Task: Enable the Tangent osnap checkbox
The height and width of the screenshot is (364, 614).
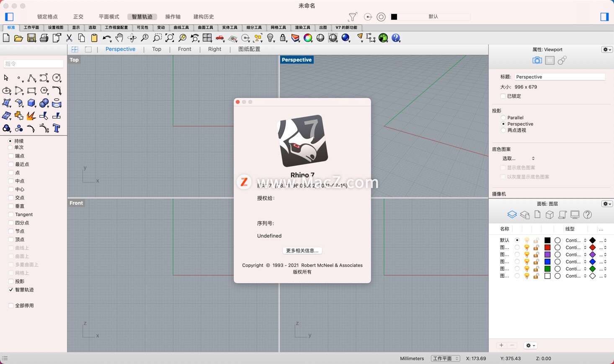Action: [x=11, y=215]
